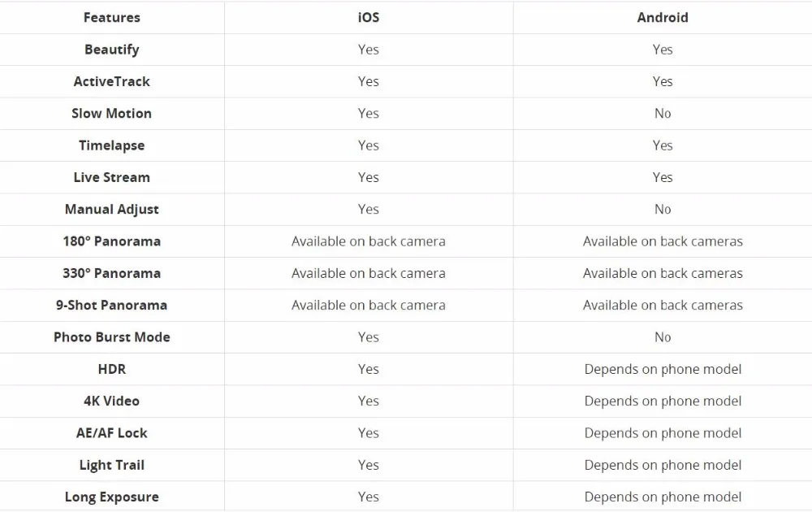Select iOS 'Yes' for Long Exposure

(368, 497)
